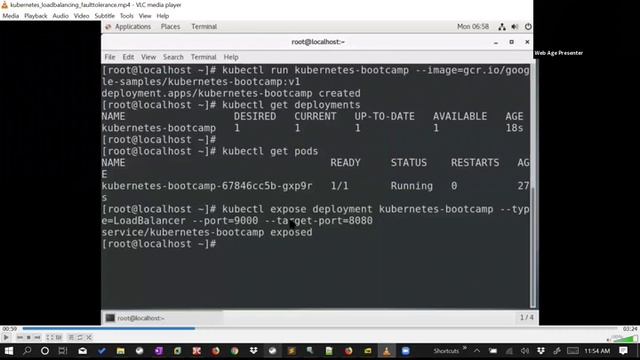Adjust the VLC volume slider
Image resolution: width=640 pixels, height=360 pixels.
[624, 338]
